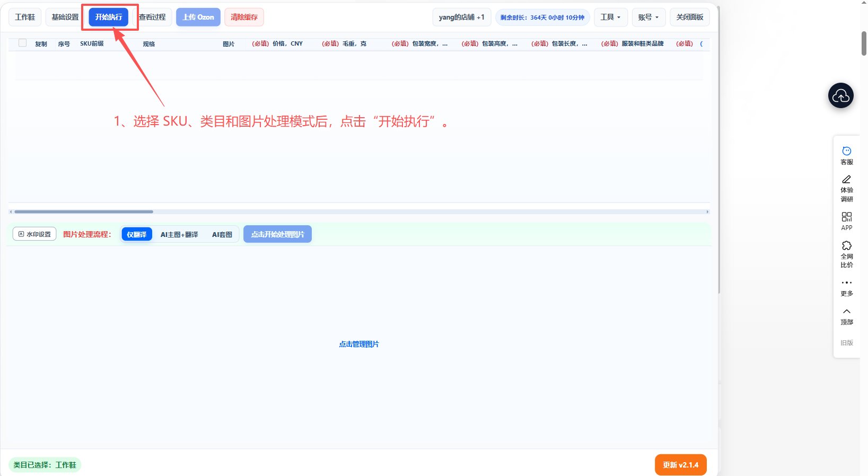Image resolution: width=868 pixels, height=476 pixels.
Task: Click 开始执行 to start execution
Action: (x=109, y=17)
